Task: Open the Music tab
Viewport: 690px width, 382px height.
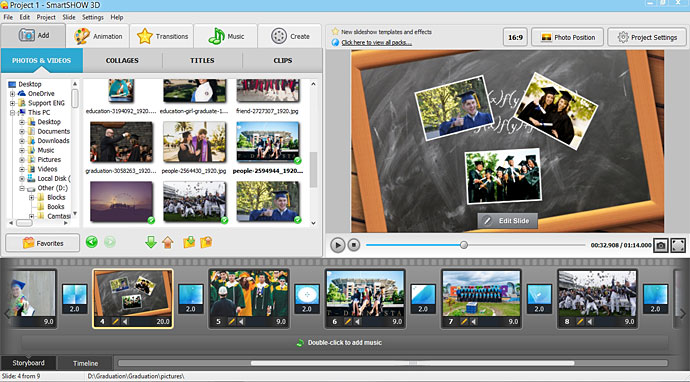Action: tap(226, 36)
